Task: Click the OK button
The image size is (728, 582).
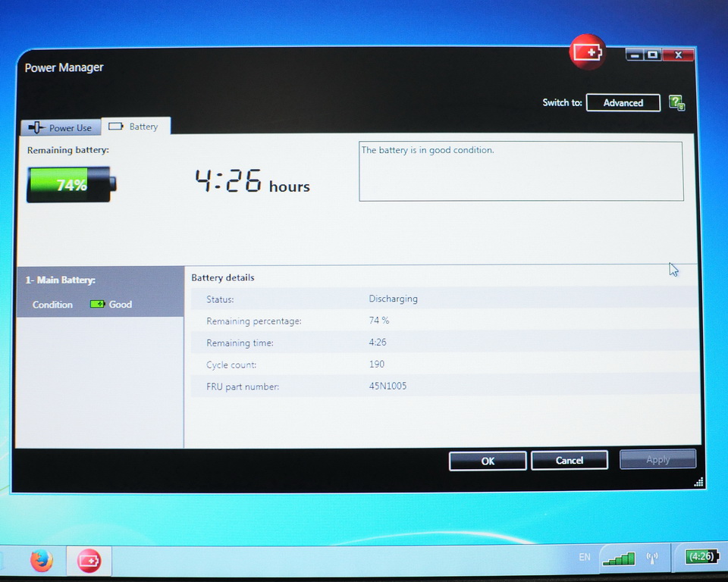Action: 488,461
